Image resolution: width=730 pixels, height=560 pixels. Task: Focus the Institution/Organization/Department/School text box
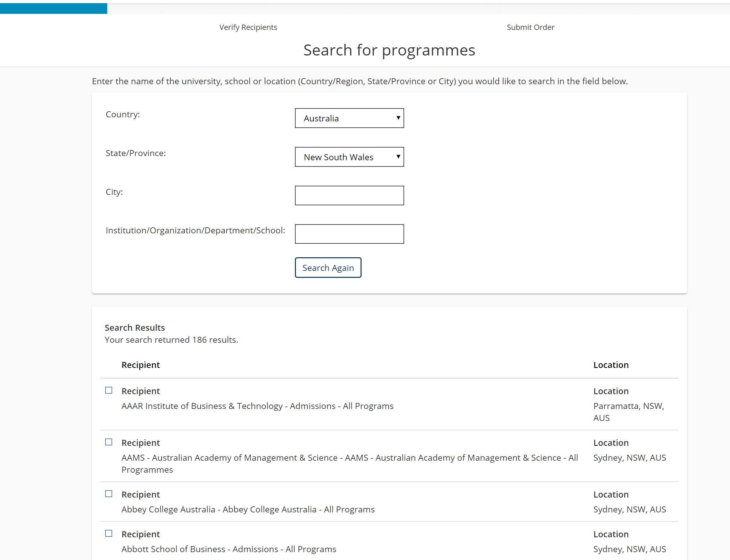[x=349, y=234]
